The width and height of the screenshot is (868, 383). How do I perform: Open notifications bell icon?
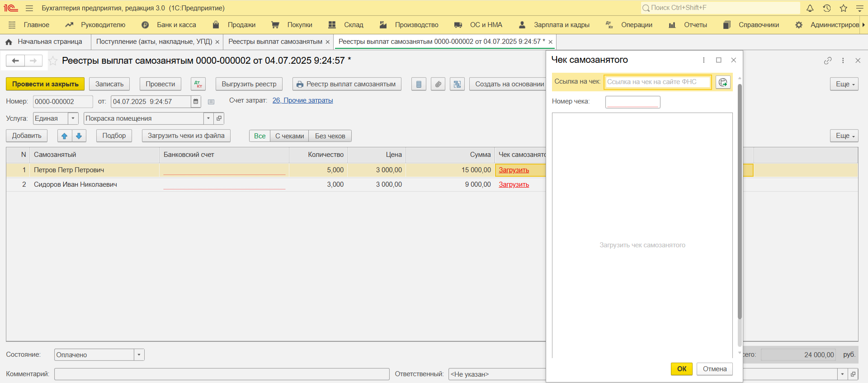coord(810,8)
